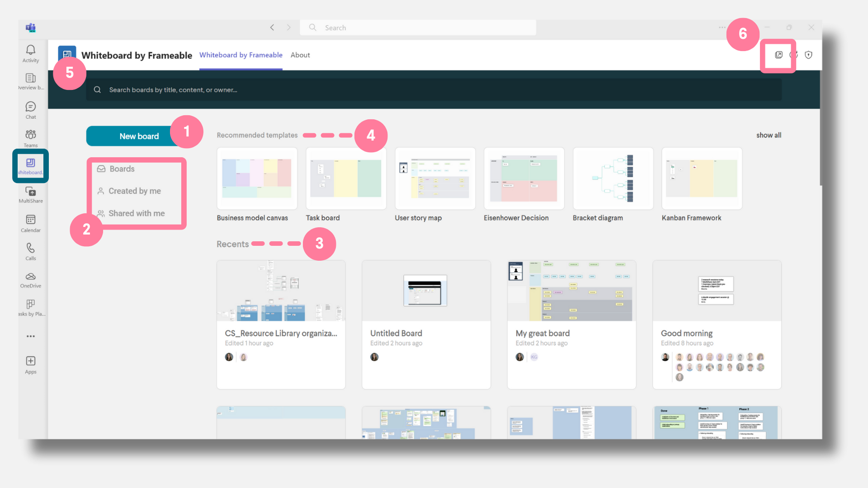Go to Teams in left rail
The height and width of the screenshot is (488, 868).
coord(30,138)
